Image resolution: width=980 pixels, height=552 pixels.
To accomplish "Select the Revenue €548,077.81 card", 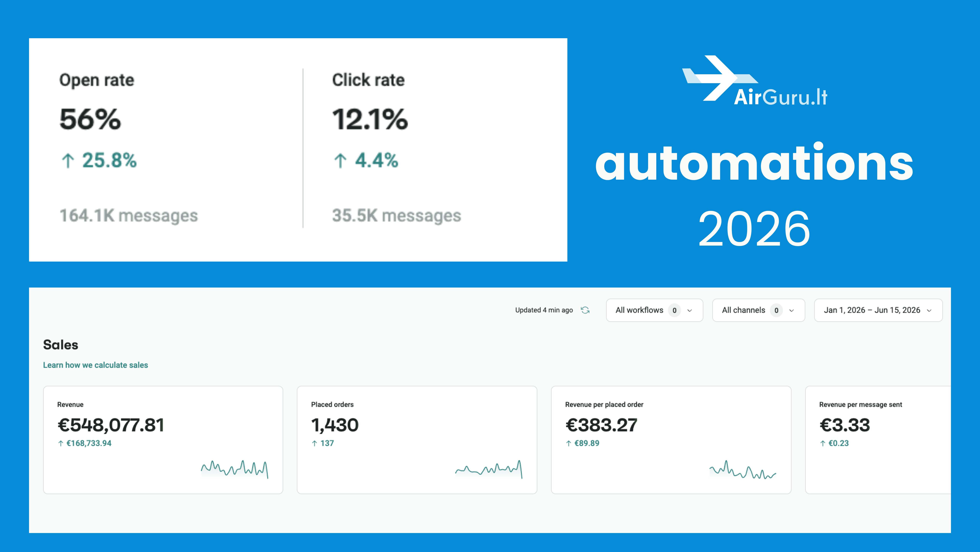I will coord(163,440).
